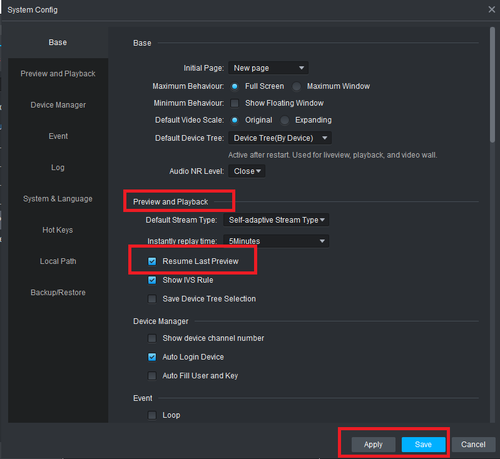Click the Apply button
The width and height of the screenshot is (500, 459).
pyautogui.click(x=373, y=445)
